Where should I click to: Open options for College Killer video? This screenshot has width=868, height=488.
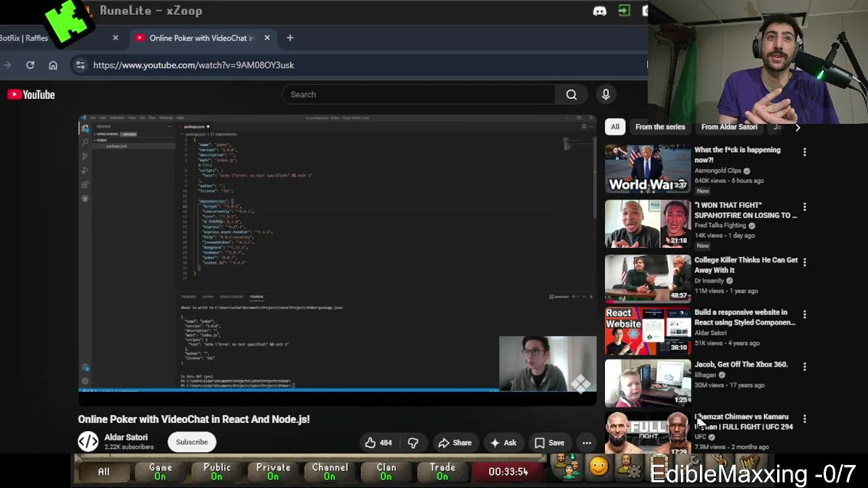pyautogui.click(x=804, y=262)
